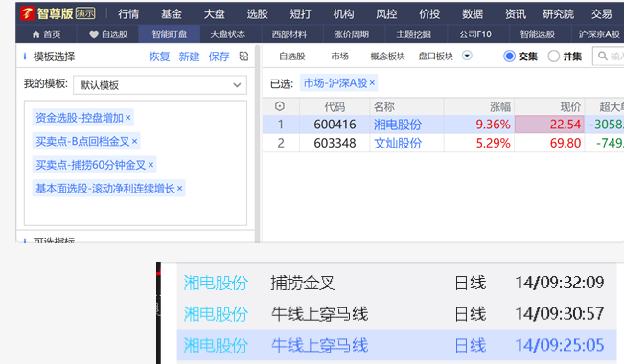Image resolution: width=624 pixels, height=364 pixels.
Task: Open 湘电股份 stock link in table
Action: click(397, 125)
